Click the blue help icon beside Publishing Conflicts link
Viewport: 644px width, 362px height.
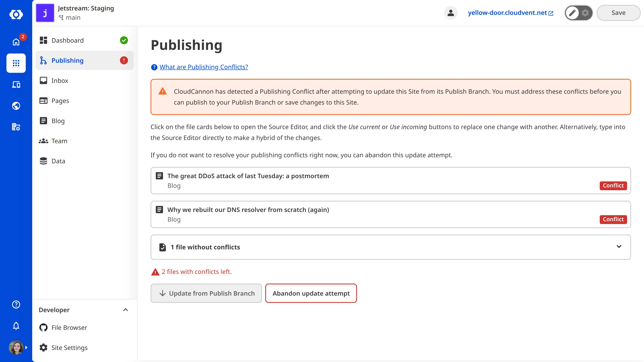[x=154, y=67]
